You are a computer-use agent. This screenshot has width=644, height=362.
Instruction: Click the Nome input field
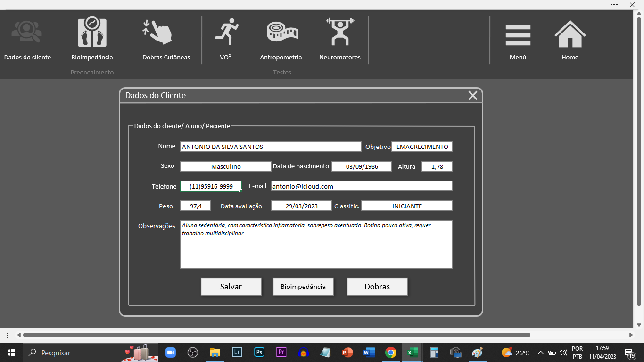click(271, 147)
